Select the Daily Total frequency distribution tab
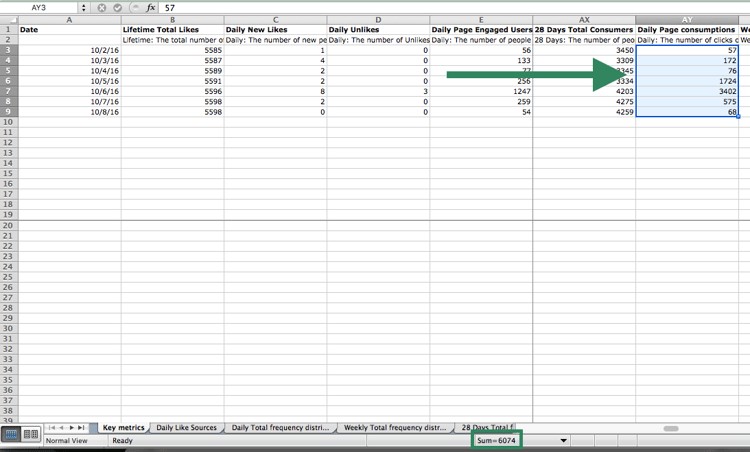The image size is (750, 452). (281, 428)
